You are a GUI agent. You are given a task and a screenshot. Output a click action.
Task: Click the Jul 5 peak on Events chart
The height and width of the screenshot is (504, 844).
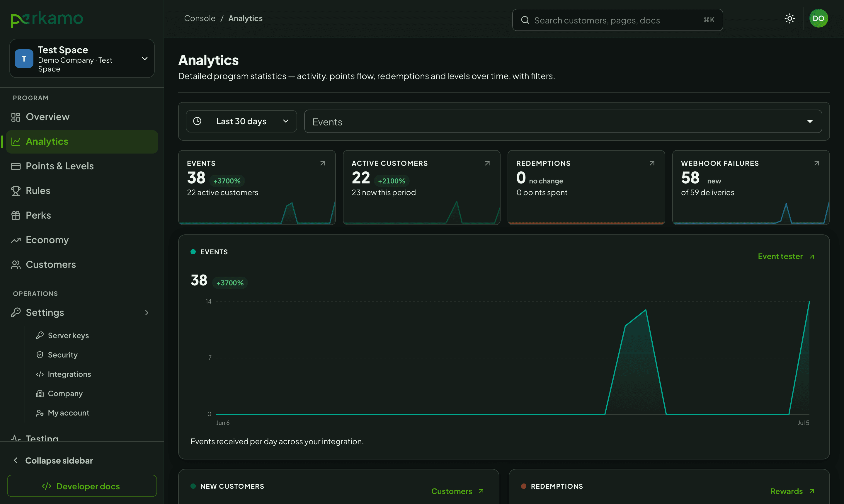click(809, 302)
